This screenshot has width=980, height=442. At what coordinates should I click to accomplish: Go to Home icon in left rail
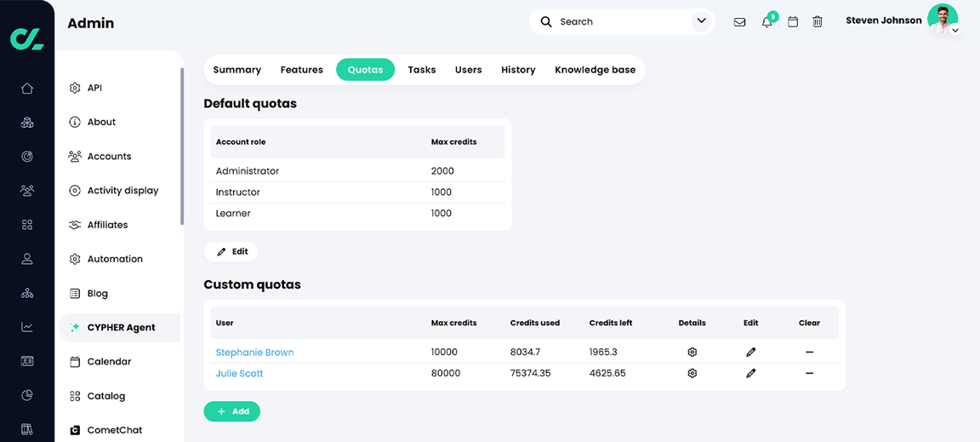(x=27, y=89)
